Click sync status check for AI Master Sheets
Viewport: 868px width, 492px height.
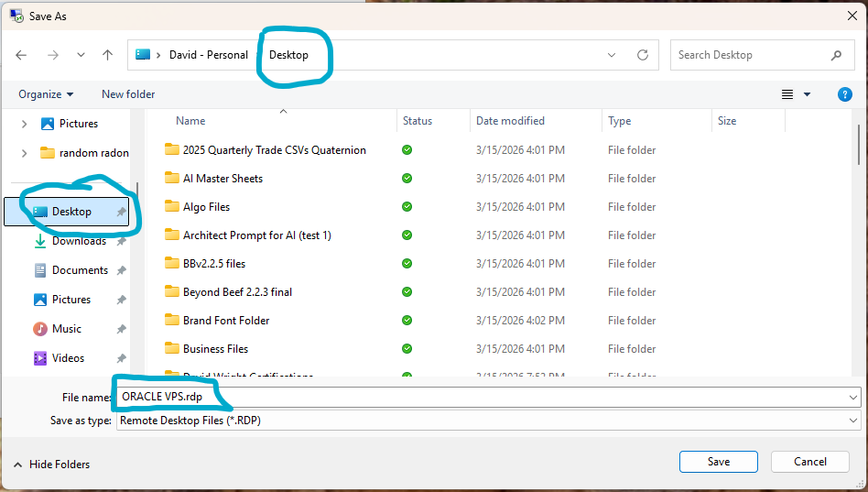(407, 179)
